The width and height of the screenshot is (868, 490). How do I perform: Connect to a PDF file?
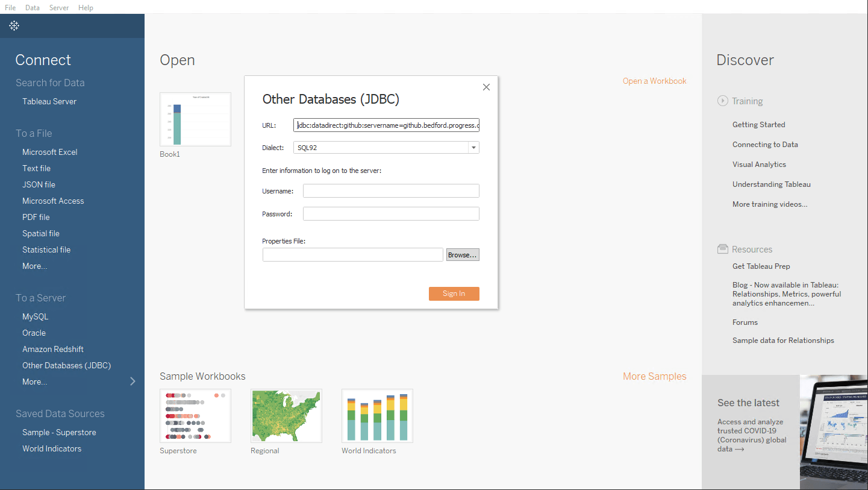click(x=36, y=217)
